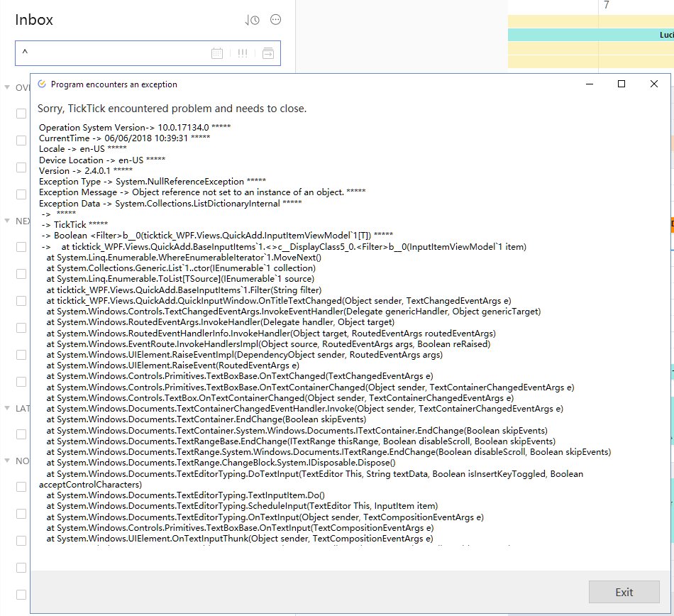Click the ChangeBlock.System.IDisposable.Dispose() line
The image size is (674, 616).
[x=221, y=463]
